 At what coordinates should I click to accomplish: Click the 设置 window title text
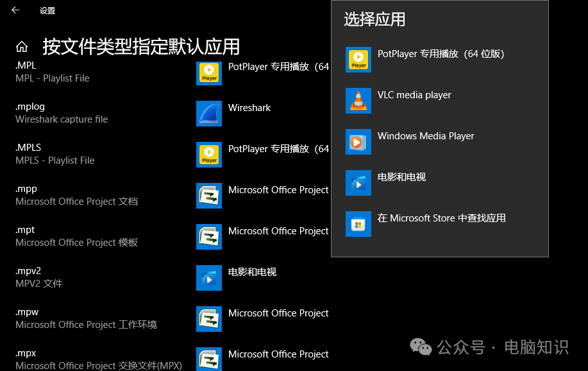pyautogui.click(x=47, y=10)
